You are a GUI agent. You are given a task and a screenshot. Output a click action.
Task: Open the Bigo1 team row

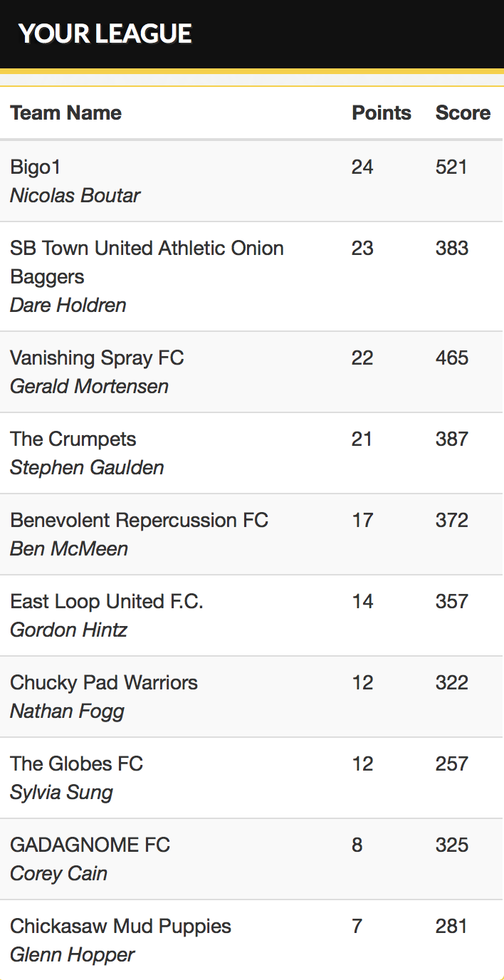point(252,181)
